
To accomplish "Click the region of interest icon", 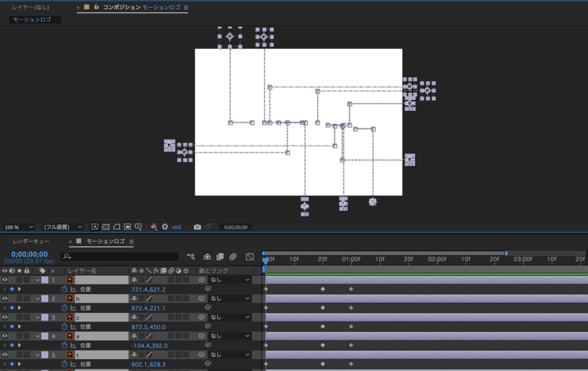I will pos(127,227).
